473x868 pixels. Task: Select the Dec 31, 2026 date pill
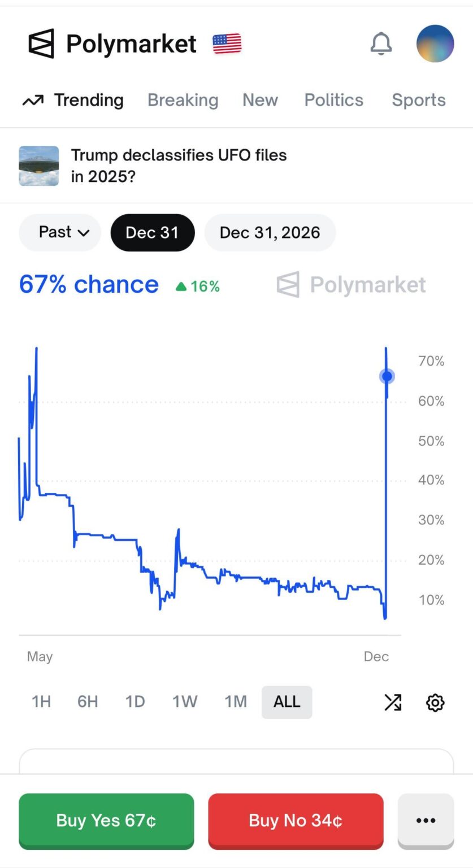pos(270,232)
